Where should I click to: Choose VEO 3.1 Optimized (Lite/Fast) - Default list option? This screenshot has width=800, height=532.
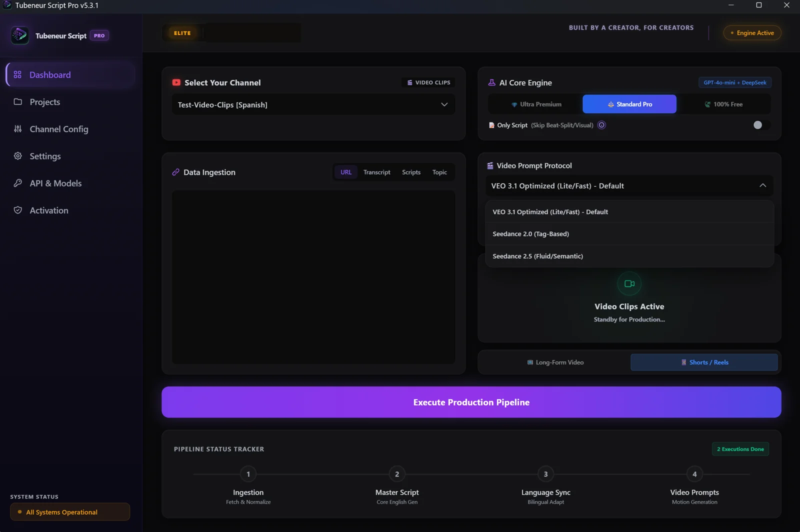coord(629,211)
